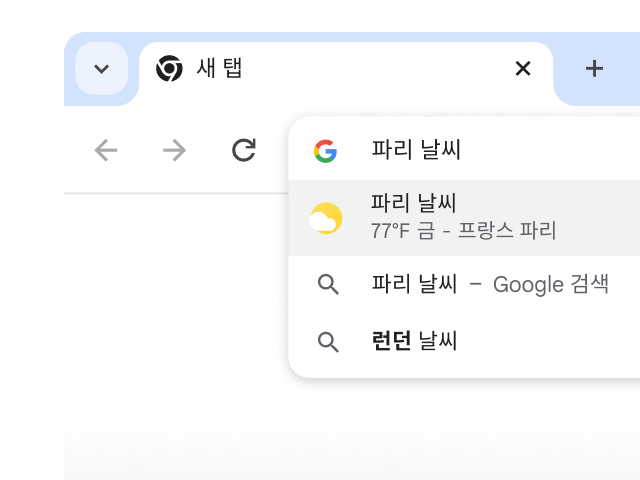Screen dimensions: 640x480
Task: Open the tab search chevron dropdown
Action: [x=101, y=69]
